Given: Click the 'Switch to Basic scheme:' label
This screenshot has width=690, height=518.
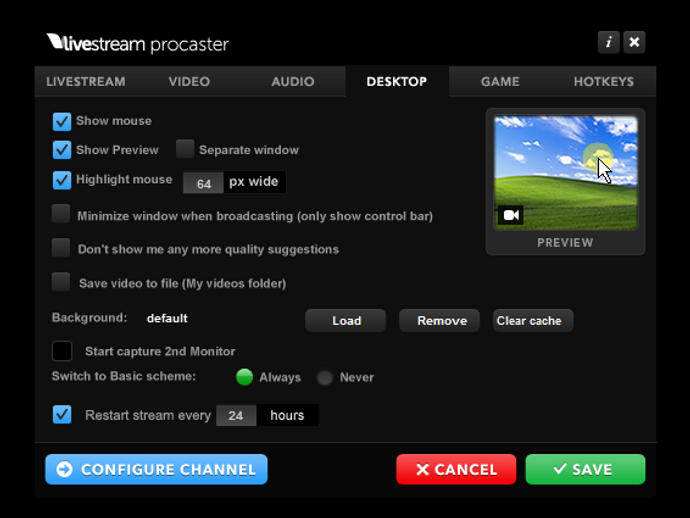Looking at the screenshot, I should (124, 376).
